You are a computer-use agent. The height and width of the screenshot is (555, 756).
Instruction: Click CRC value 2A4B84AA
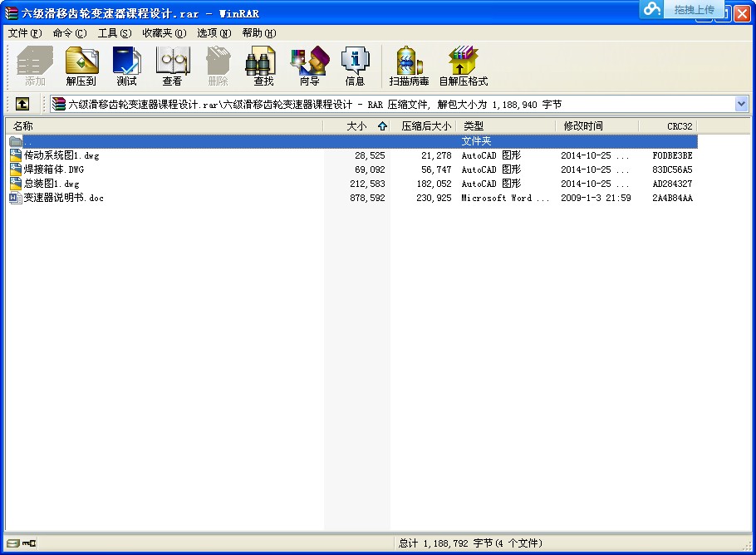pyautogui.click(x=672, y=197)
